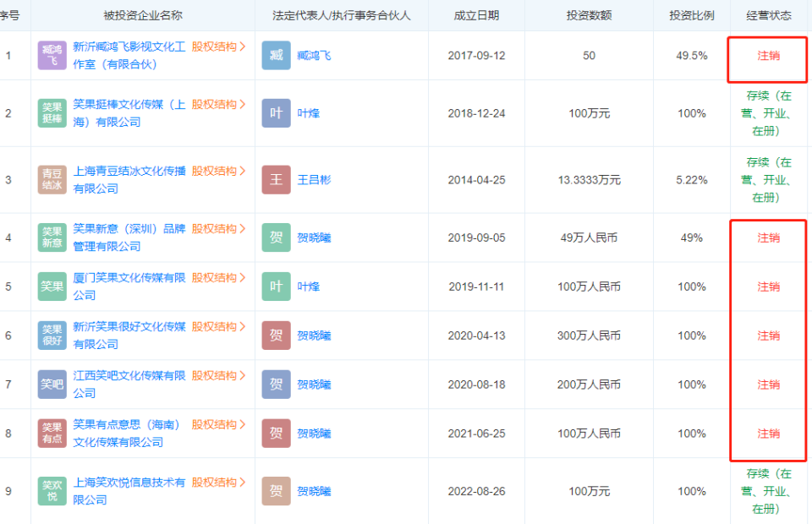
Task: Expand 股权结构 for 上海青豆结冰文化传播
Action: pyautogui.click(x=218, y=171)
